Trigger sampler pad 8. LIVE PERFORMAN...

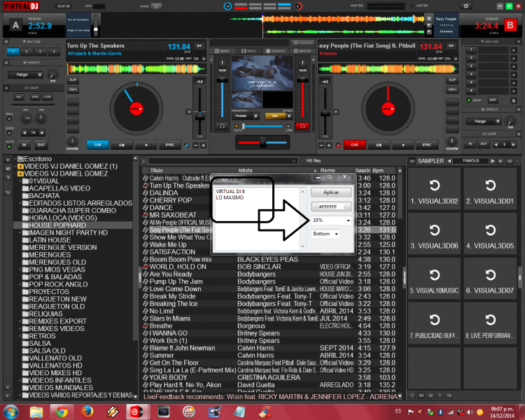point(490,323)
